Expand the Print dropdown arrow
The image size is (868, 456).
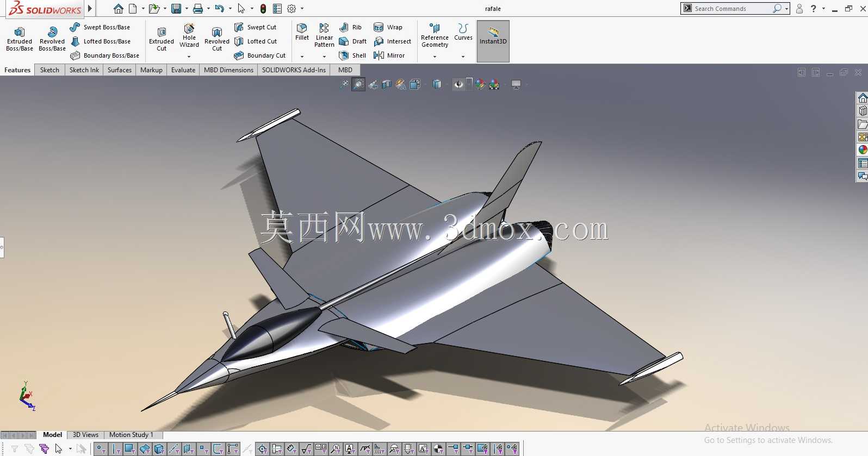click(208, 9)
